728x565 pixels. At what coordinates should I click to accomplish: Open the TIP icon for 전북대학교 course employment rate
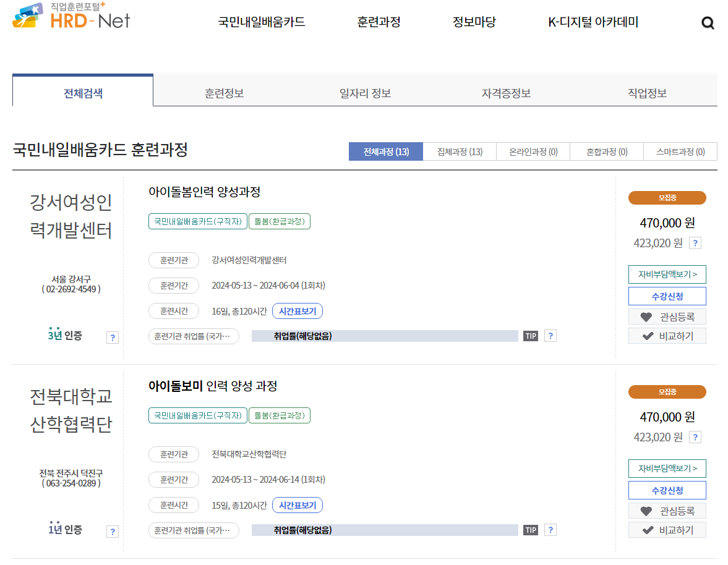coord(531,529)
